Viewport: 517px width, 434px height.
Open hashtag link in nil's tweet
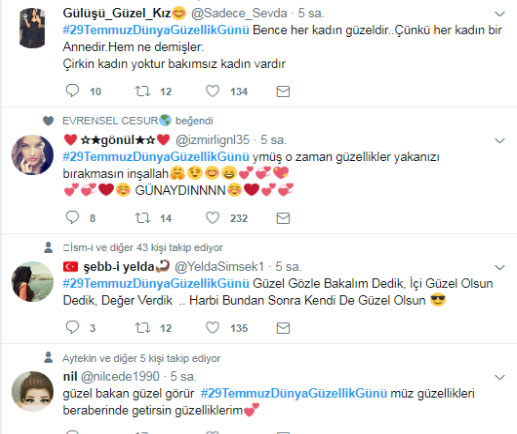tap(294, 393)
